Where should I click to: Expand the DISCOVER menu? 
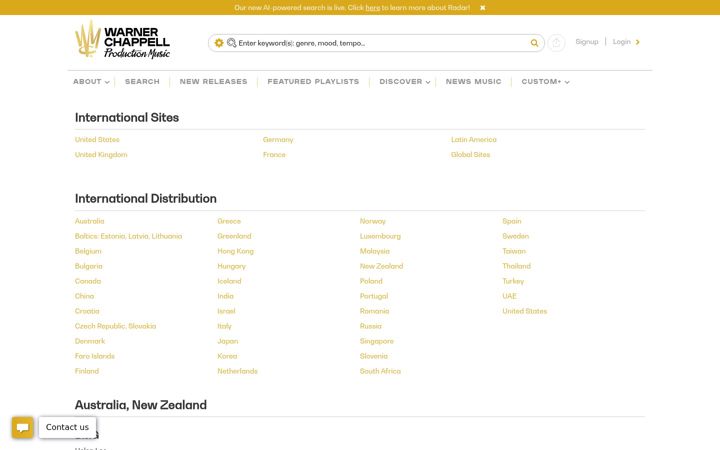tap(405, 82)
